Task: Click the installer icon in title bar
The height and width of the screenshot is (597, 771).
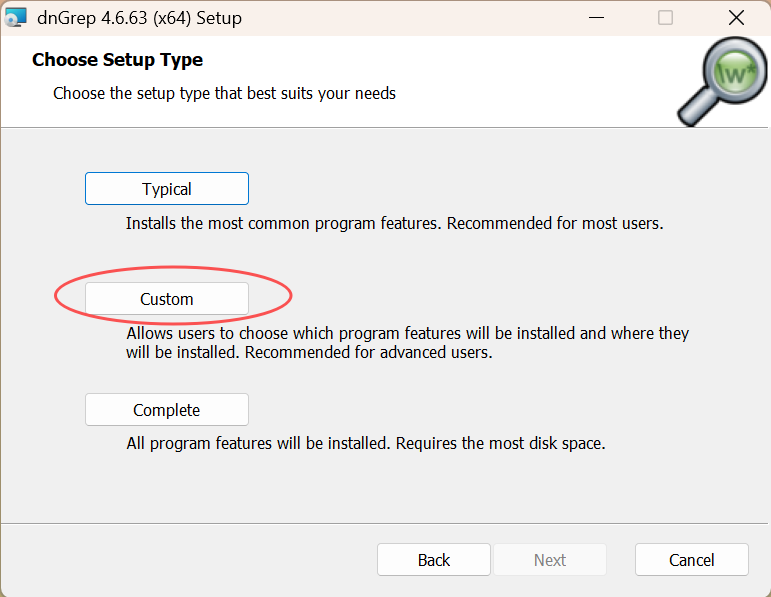Action: (15, 18)
